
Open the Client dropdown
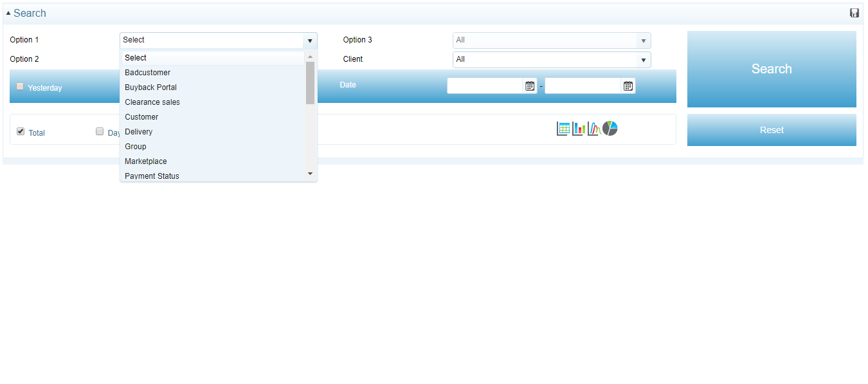[552, 59]
